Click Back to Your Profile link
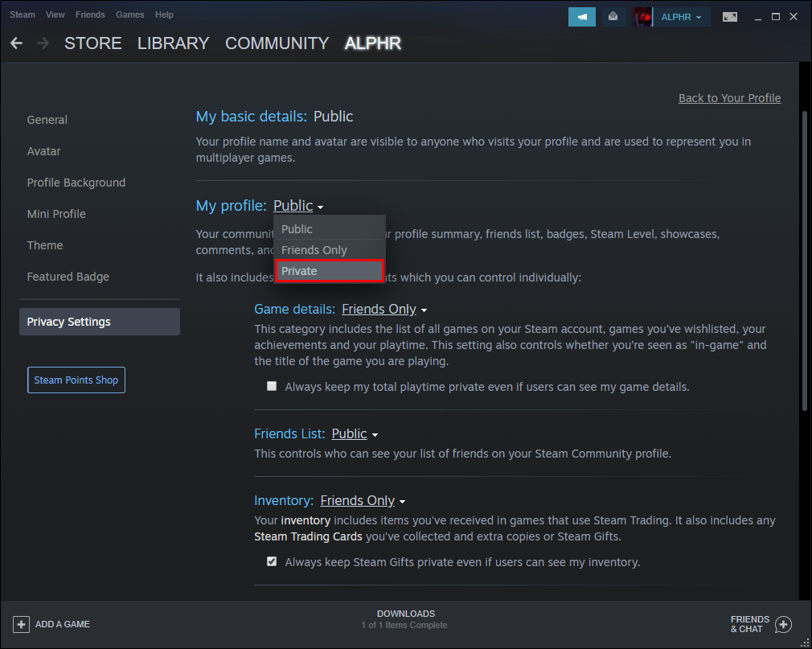The image size is (812, 649). (x=730, y=98)
